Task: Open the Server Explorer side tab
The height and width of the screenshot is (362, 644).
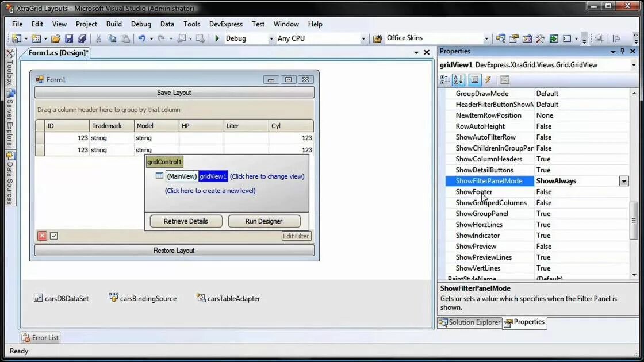Action: tap(10, 119)
